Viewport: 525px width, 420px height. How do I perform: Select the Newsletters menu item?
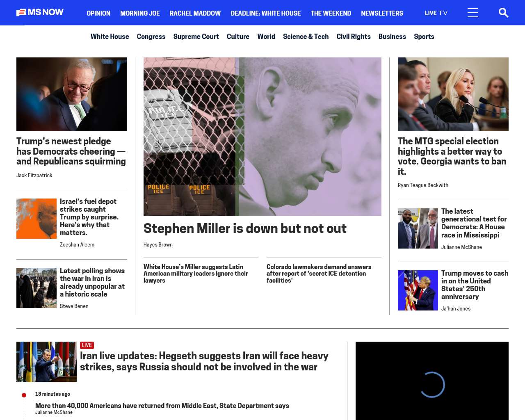(x=382, y=13)
